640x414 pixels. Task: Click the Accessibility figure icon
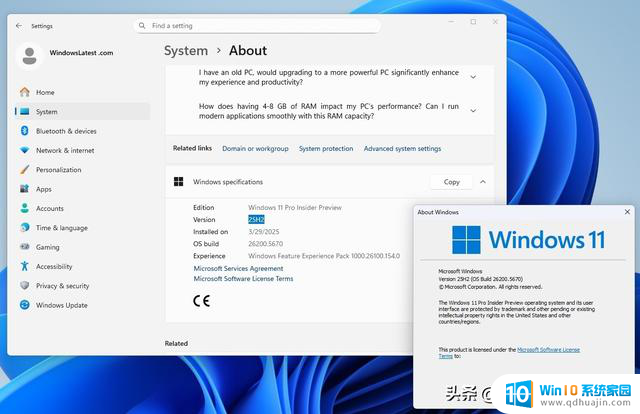pos(24,266)
